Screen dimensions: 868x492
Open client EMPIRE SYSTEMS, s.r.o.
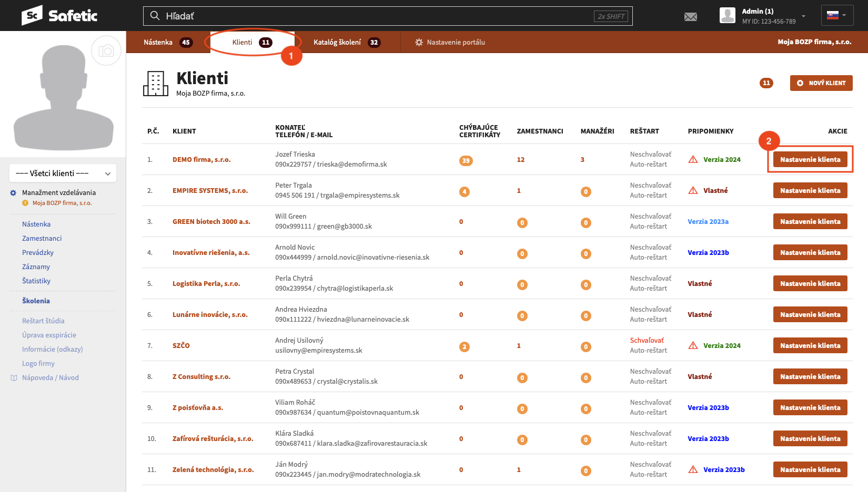[x=210, y=191]
